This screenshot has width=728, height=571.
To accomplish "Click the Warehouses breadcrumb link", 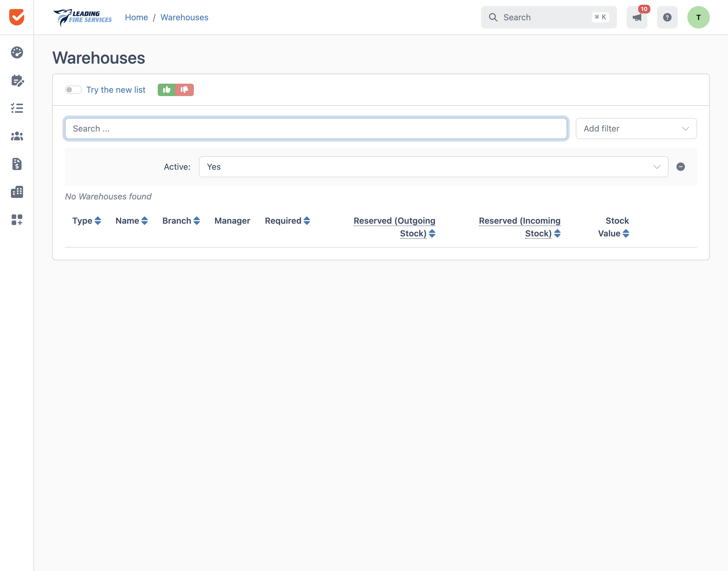I will click(x=184, y=17).
